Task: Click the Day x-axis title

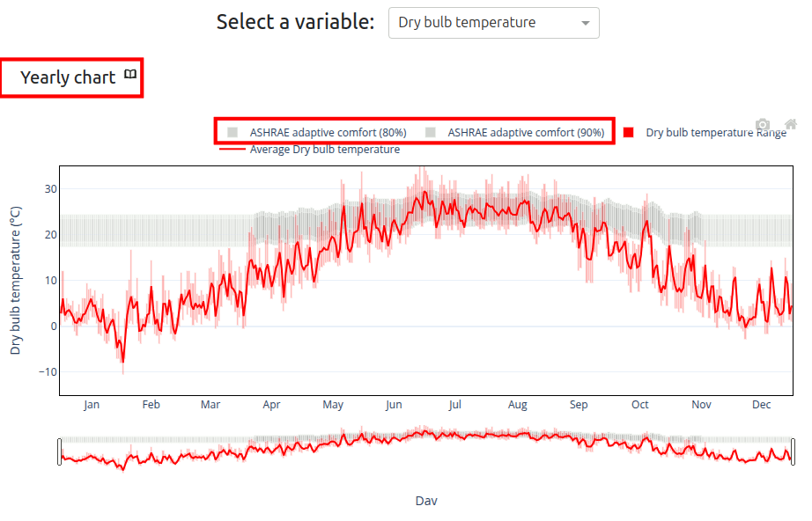Action: tap(426, 501)
